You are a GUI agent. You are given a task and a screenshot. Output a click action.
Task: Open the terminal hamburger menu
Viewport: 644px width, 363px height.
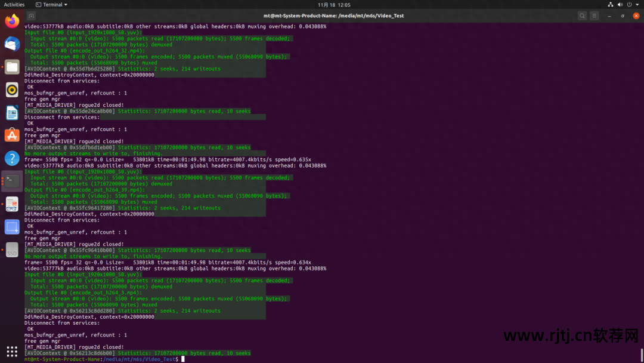pyautogui.click(x=595, y=16)
